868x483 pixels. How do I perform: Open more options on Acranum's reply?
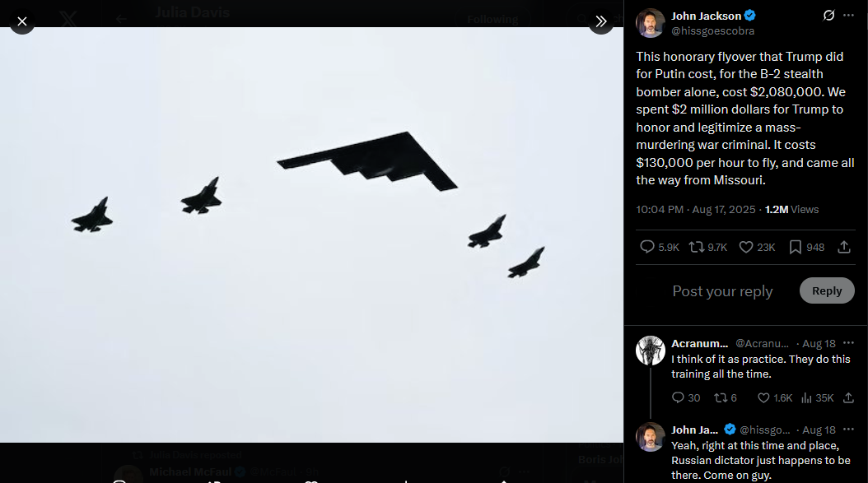(848, 343)
